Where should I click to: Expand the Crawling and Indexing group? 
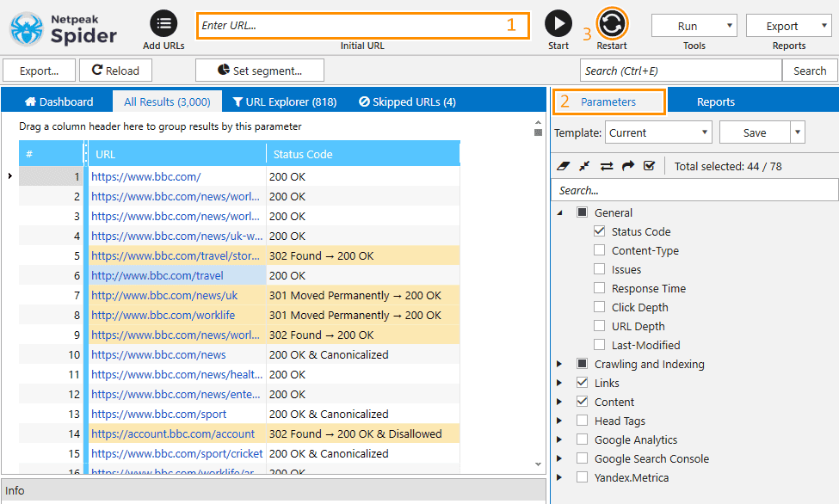tap(559, 365)
